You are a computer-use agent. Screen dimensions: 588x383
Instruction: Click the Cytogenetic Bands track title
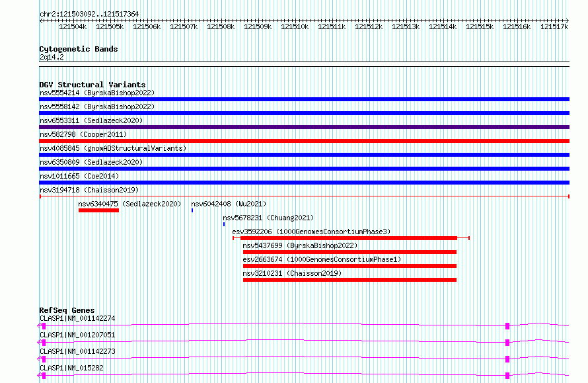click(79, 49)
